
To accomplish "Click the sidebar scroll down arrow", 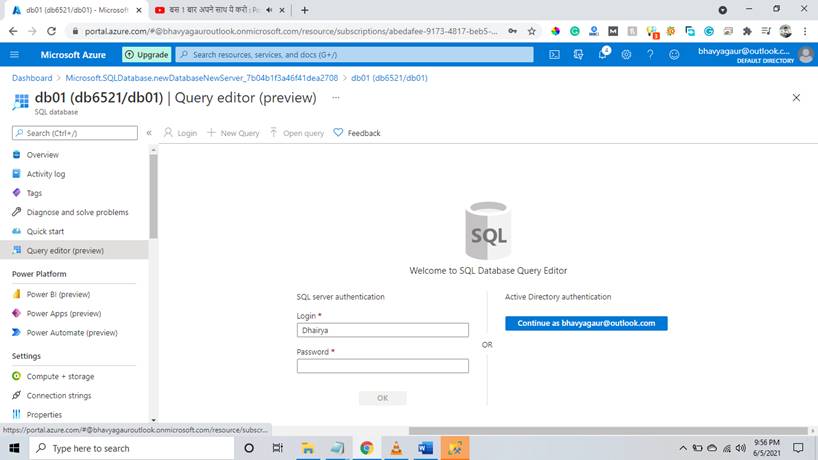I will [153, 420].
